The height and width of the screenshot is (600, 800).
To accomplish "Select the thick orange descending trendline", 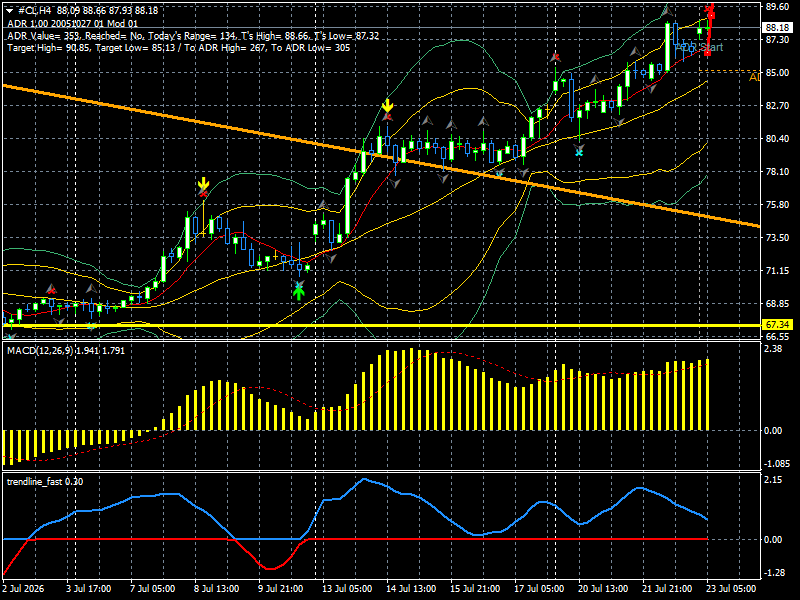I will 381,156.
